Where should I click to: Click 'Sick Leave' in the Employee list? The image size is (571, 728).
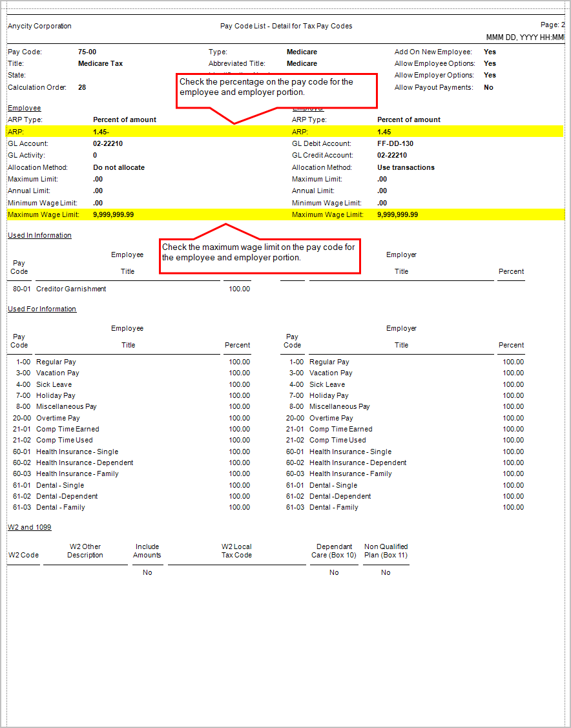coord(54,384)
